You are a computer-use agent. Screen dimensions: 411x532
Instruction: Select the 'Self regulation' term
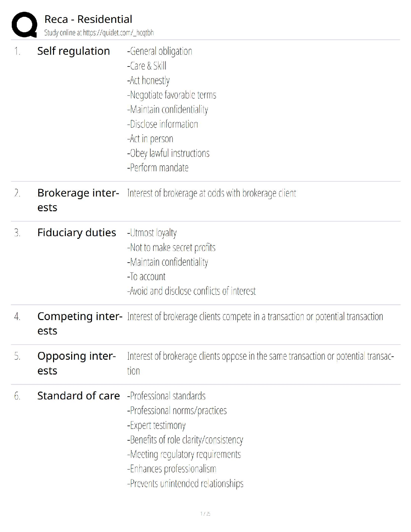coord(74,51)
